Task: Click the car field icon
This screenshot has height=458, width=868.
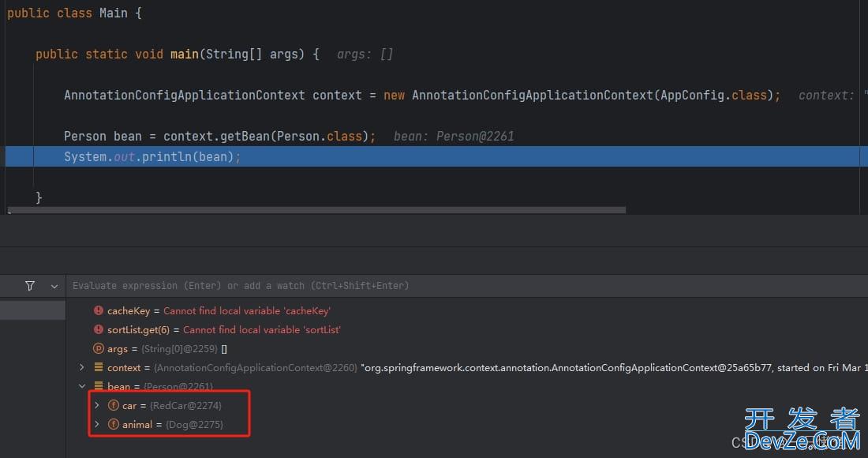Action: pos(113,406)
